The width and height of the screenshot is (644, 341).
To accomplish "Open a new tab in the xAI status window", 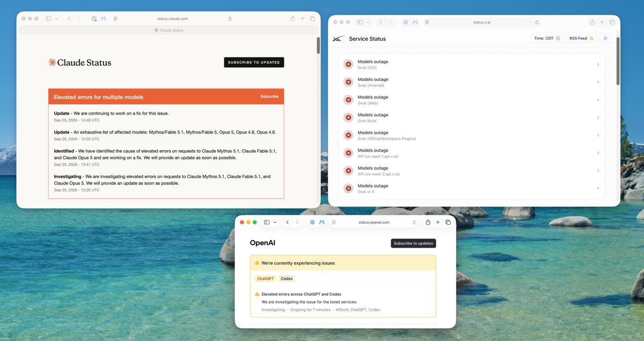I will coord(602,22).
